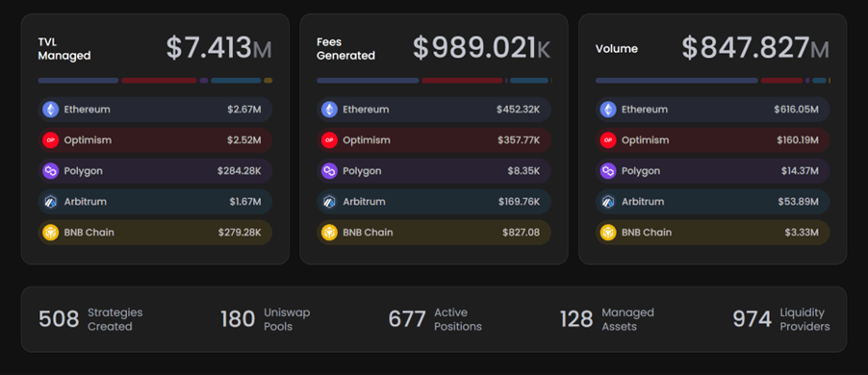Click the BNB Chain label in Volume card
868x375 pixels.
(x=647, y=233)
